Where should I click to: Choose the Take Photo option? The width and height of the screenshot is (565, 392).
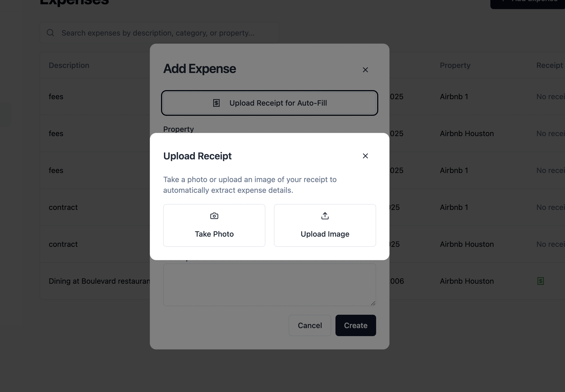tap(214, 225)
